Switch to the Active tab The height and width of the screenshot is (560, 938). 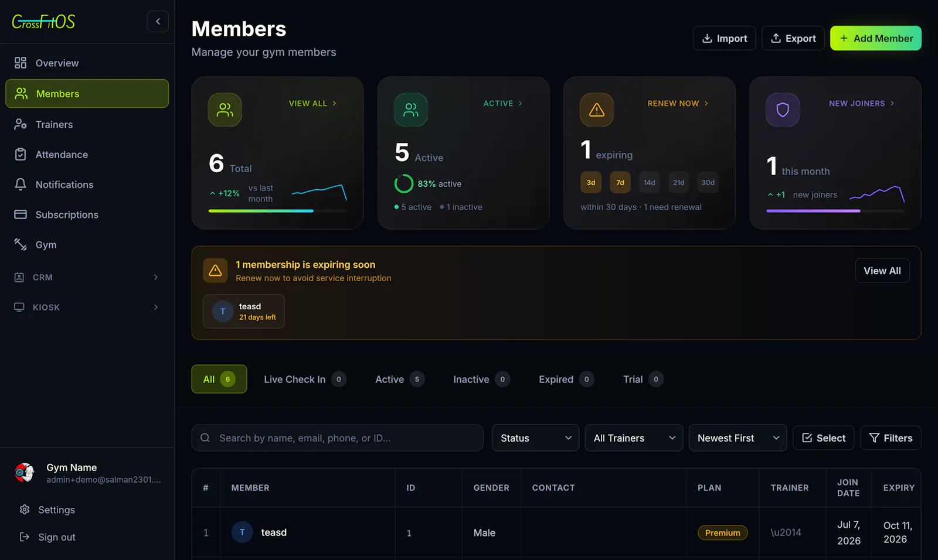click(399, 379)
